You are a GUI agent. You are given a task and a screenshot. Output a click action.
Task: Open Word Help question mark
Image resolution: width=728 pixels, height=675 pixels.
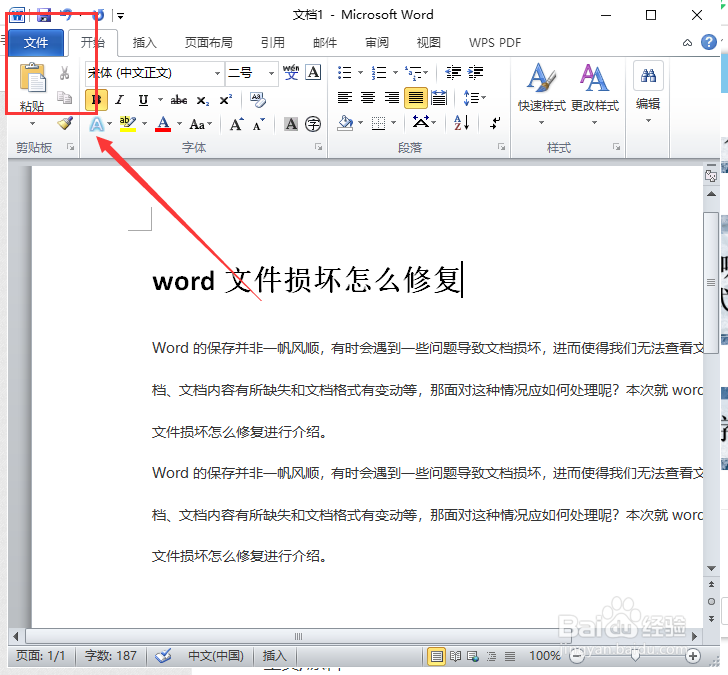[708, 42]
